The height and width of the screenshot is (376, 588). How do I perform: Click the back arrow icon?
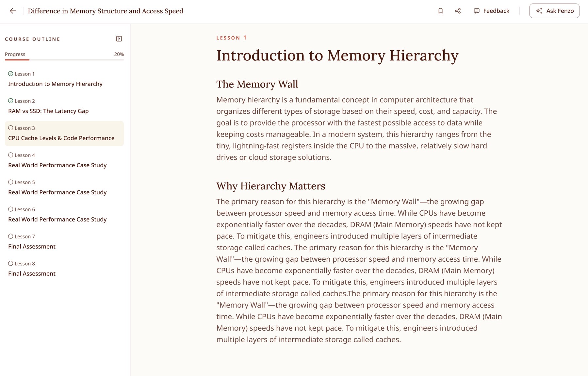click(13, 11)
